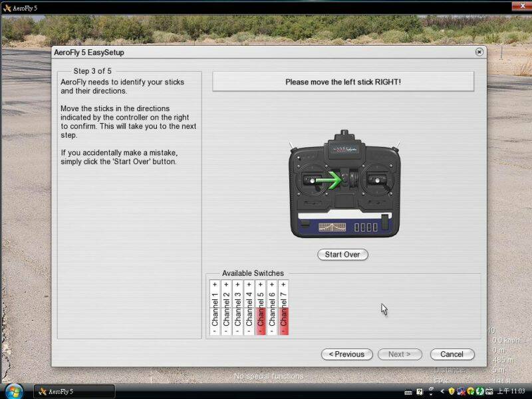Select the Channel 2 bar
532x399 pixels.
click(226, 307)
